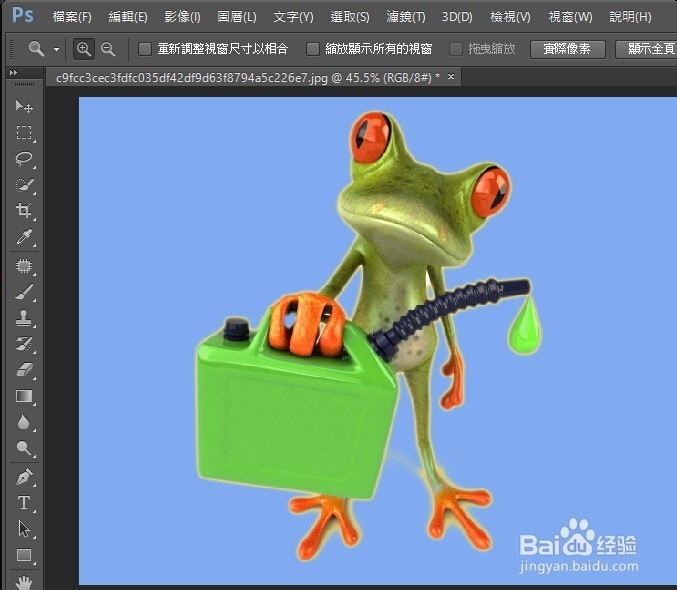677x590 pixels.
Task: Select the Hand tool
Action: pos(24,581)
